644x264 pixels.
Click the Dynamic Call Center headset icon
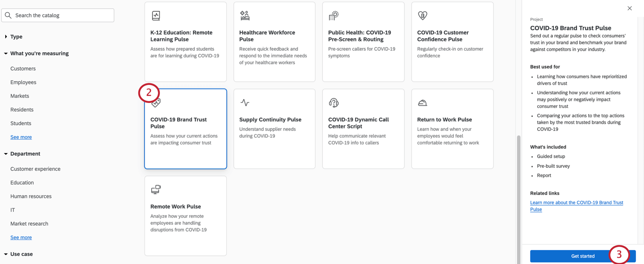[x=333, y=102]
